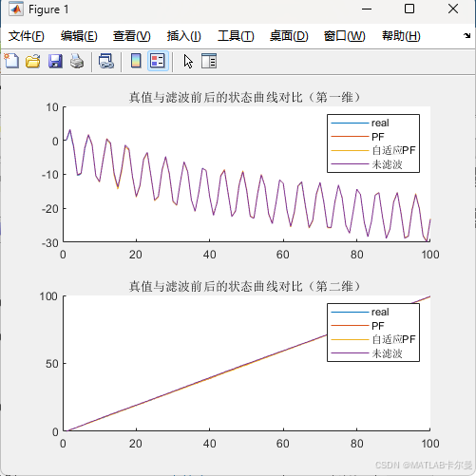
Task: Click 'real' entry in top legend
Action: (380, 123)
